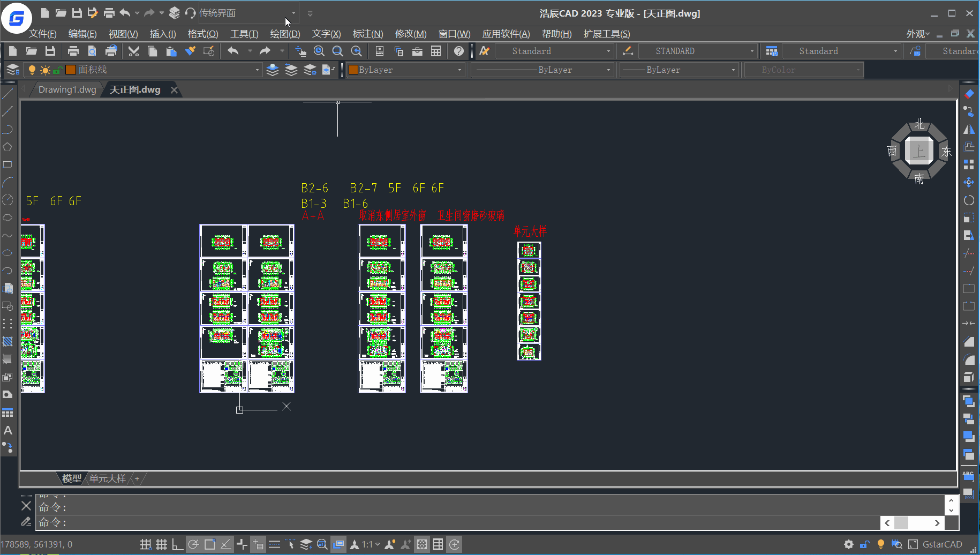Image resolution: width=980 pixels, height=555 pixels.
Task: Open the Layer Properties Manager icon
Action: coord(13,70)
